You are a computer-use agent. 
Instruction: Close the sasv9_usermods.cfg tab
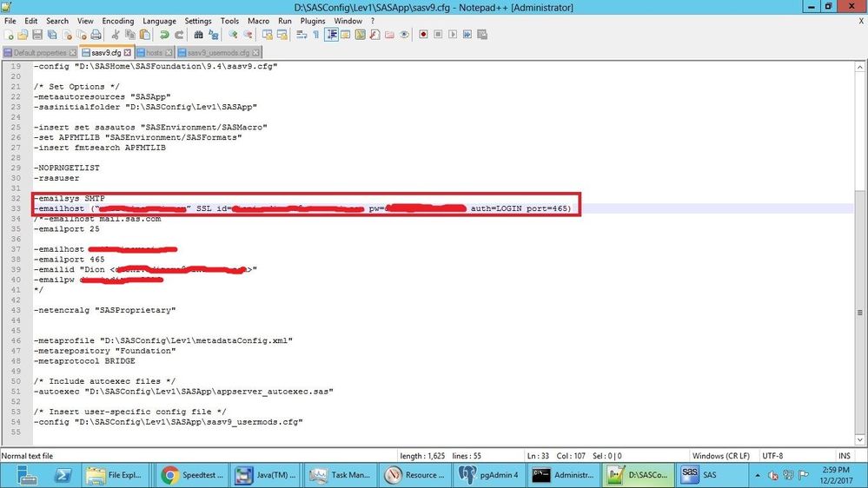(255, 53)
